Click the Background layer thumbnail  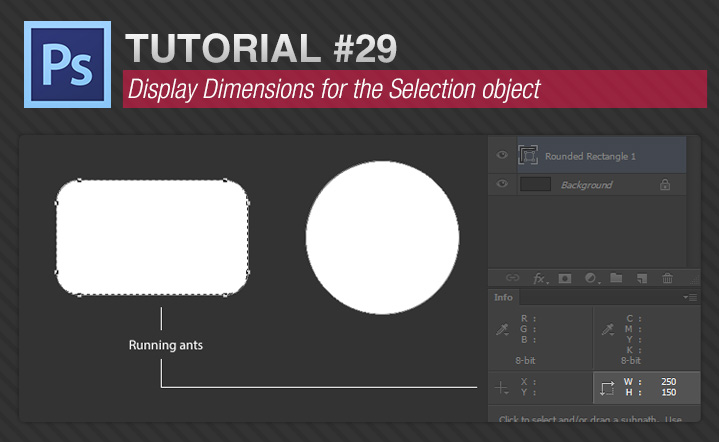tap(535, 185)
